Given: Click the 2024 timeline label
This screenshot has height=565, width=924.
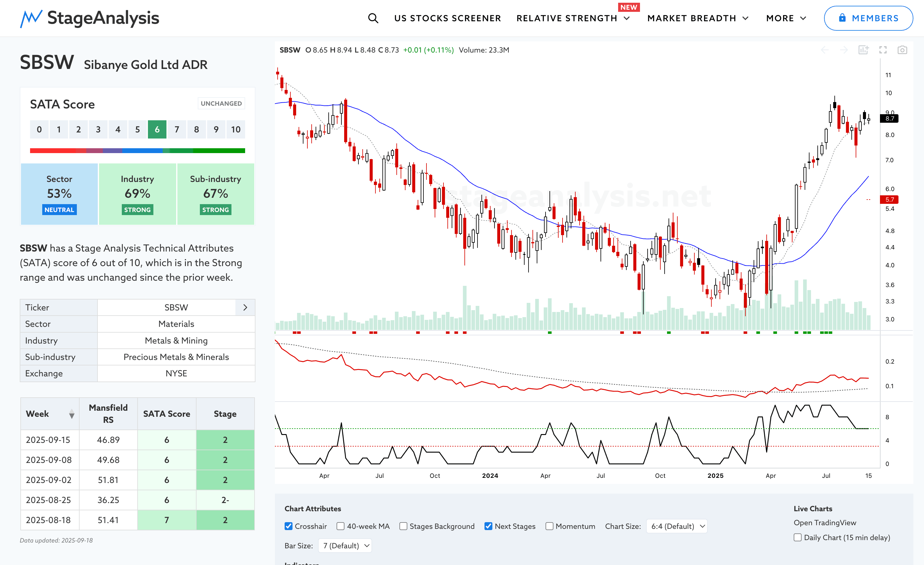Looking at the screenshot, I should 490,475.
